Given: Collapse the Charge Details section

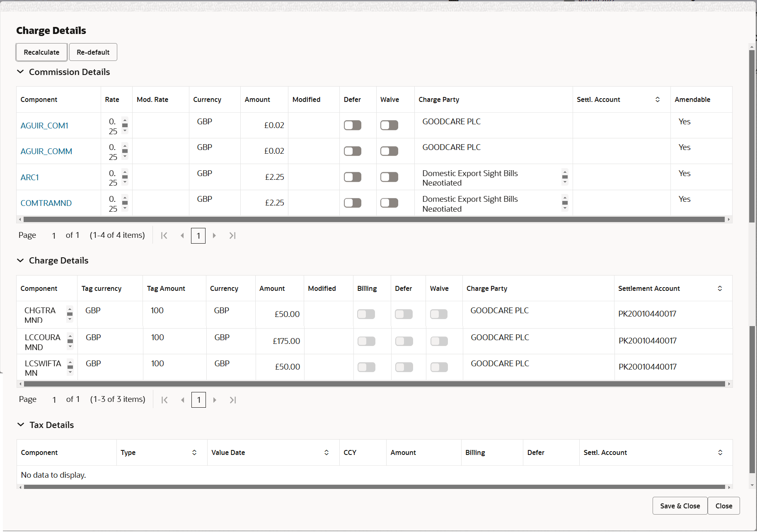Looking at the screenshot, I should coord(20,260).
